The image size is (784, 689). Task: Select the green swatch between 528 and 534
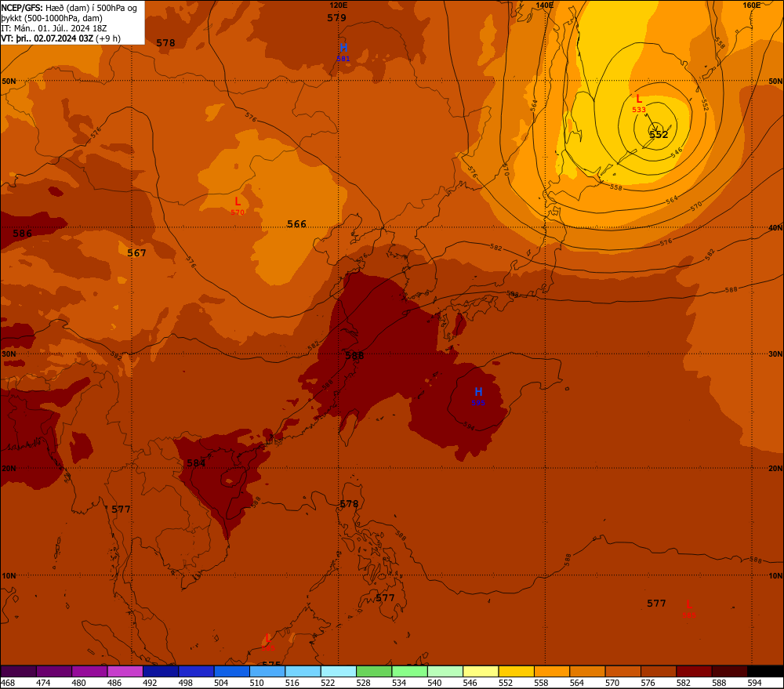374,671
